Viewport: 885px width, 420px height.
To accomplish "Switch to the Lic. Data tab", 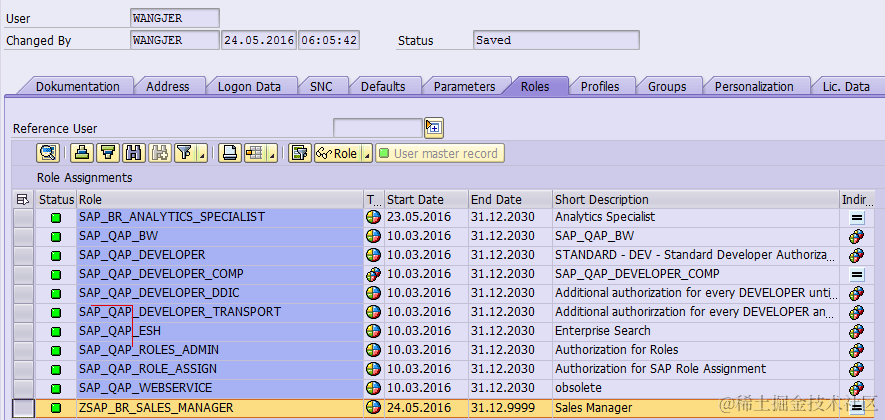I will pyautogui.click(x=845, y=86).
